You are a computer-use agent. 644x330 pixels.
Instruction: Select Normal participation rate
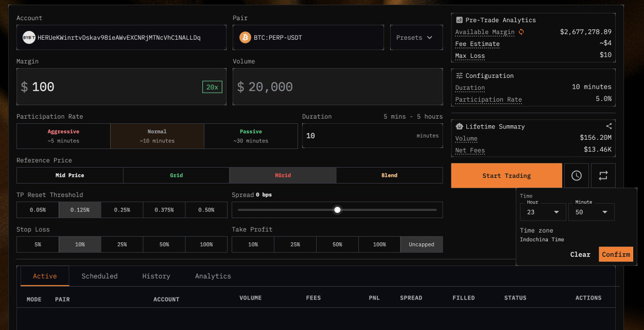tap(157, 136)
